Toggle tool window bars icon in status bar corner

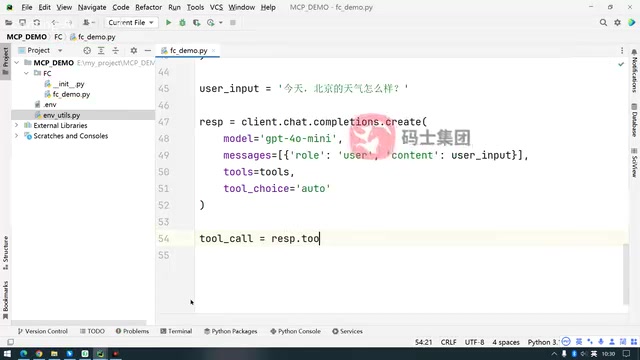point(11,342)
